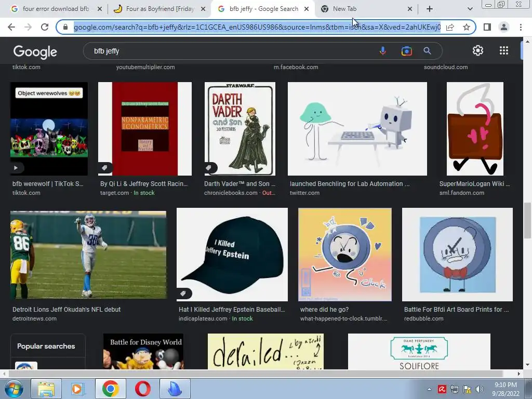Image resolution: width=532 pixels, height=399 pixels.
Task: Open SuperMarioLogan Wiki brown character image
Action: [x=475, y=129]
